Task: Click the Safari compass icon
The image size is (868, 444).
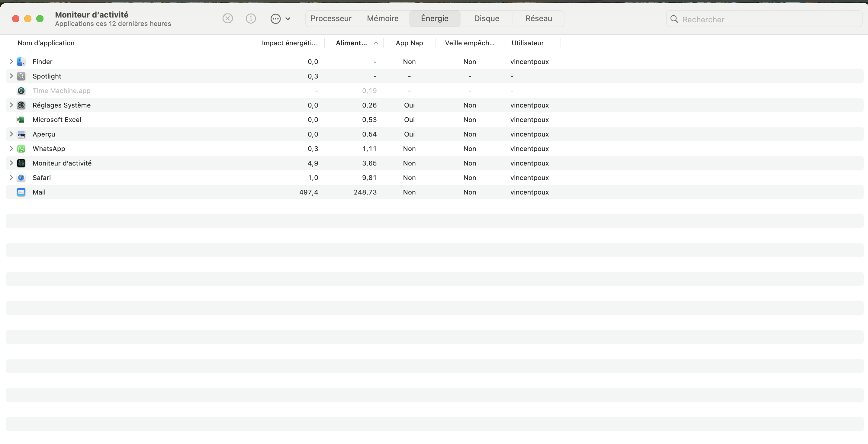Action: pos(21,178)
